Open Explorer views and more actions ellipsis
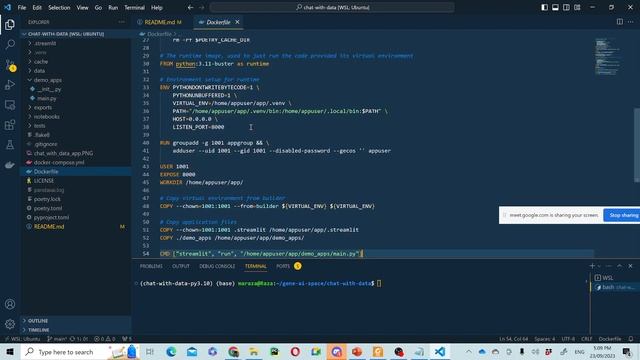 click(x=122, y=22)
